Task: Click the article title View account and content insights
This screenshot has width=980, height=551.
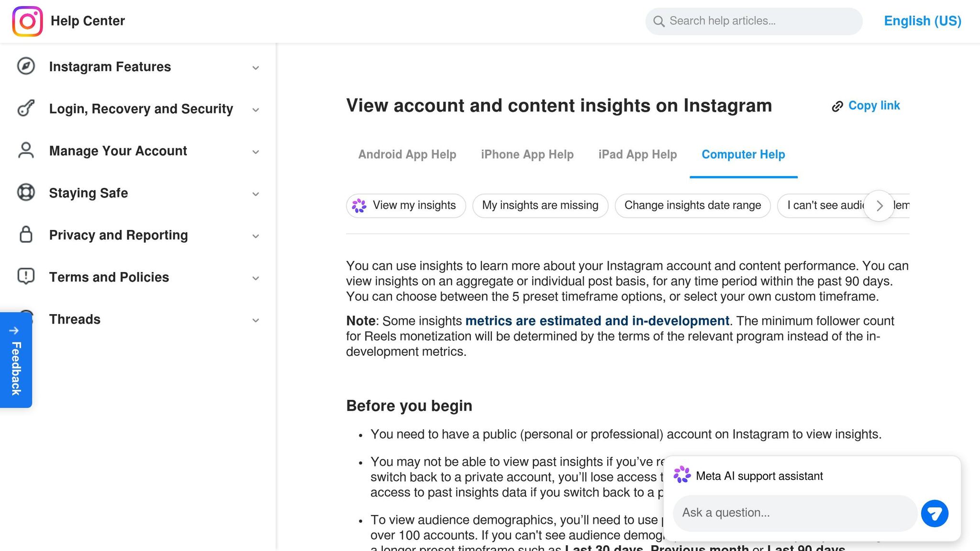Action: [x=559, y=106]
